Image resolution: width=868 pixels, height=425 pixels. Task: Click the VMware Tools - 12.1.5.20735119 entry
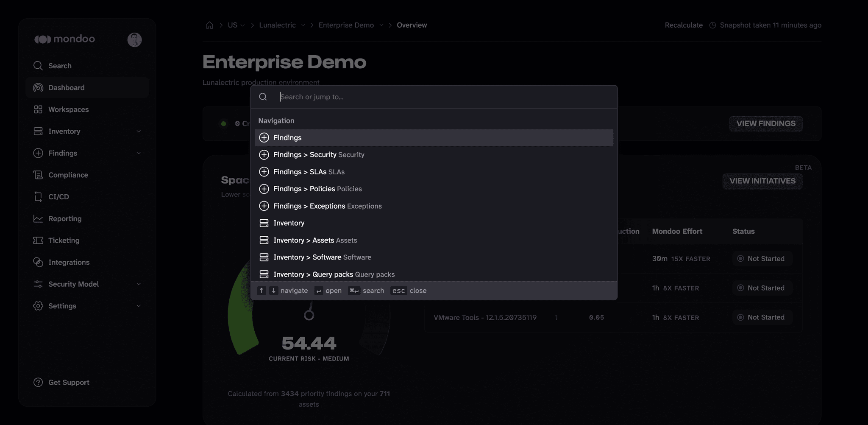[x=485, y=317]
